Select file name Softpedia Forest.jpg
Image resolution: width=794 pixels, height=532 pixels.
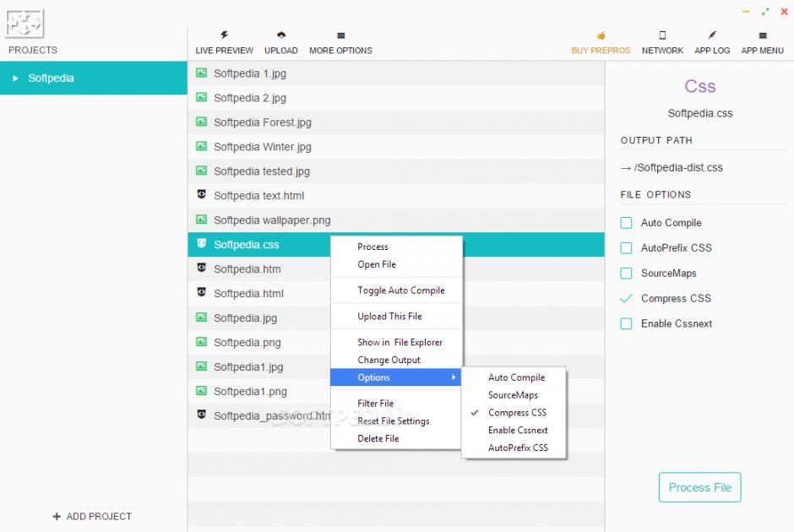tap(263, 122)
